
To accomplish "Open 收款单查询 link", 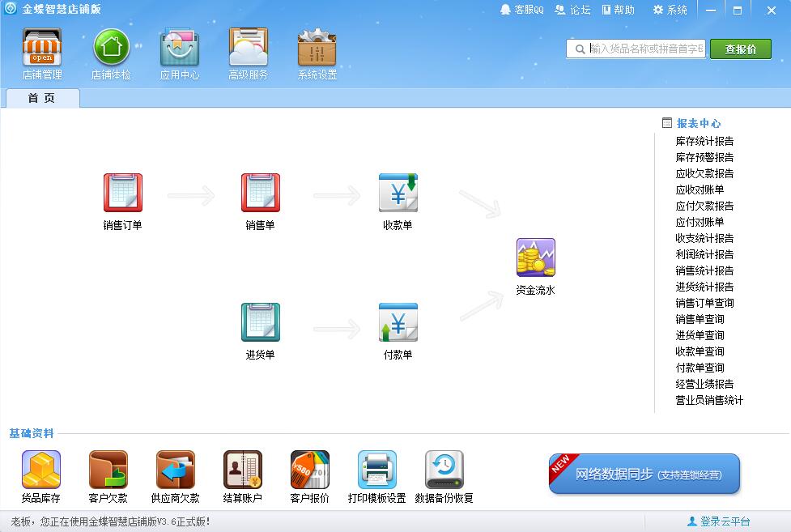I will point(700,351).
